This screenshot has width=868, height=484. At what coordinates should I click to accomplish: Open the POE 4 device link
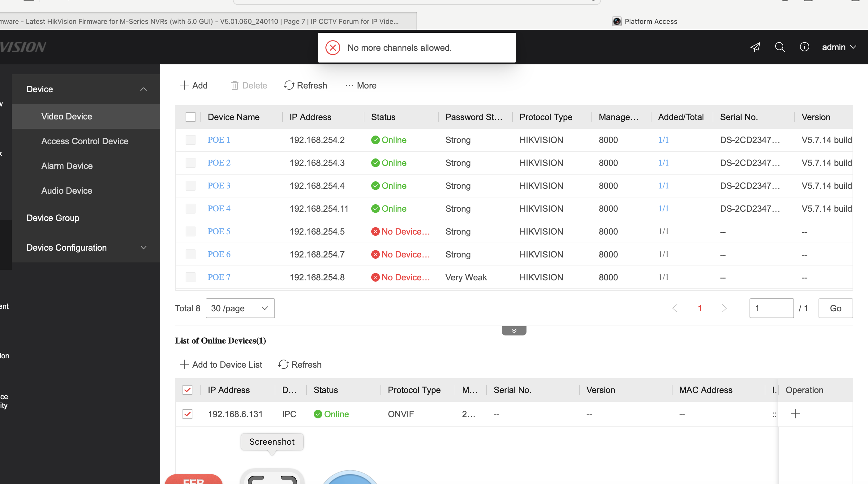point(219,209)
